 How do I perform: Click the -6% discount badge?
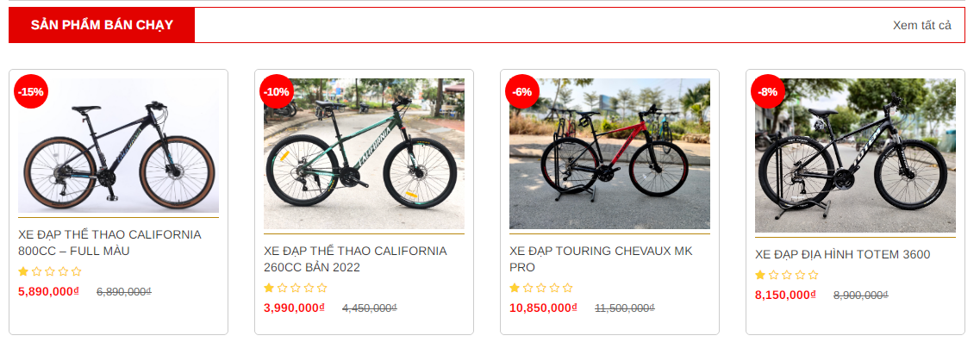coord(521,91)
